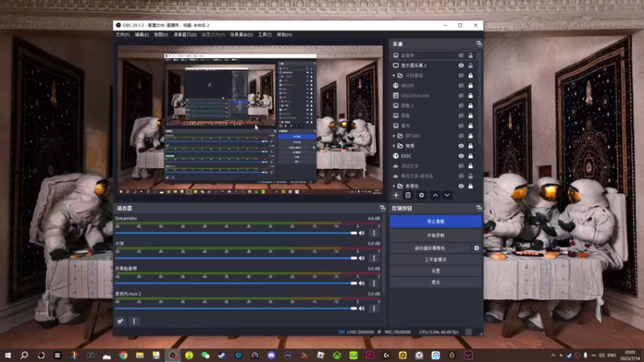
Task: Mute the StreamMix channel speaker icon
Action: [361, 233]
